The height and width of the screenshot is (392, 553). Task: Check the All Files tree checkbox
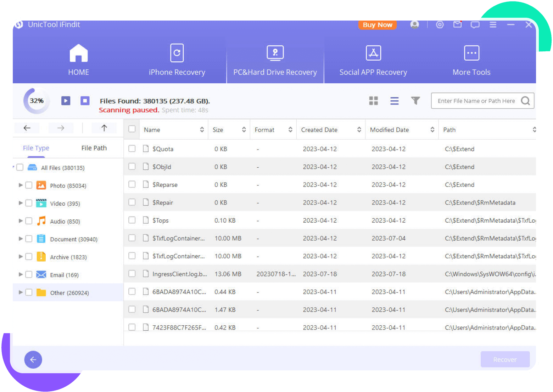tap(20, 167)
